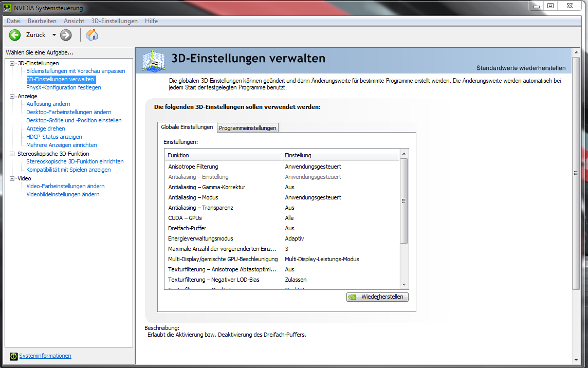The width and height of the screenshot is (588, 368).
Task: Click the Zulassen setting value
Action: 296,280
